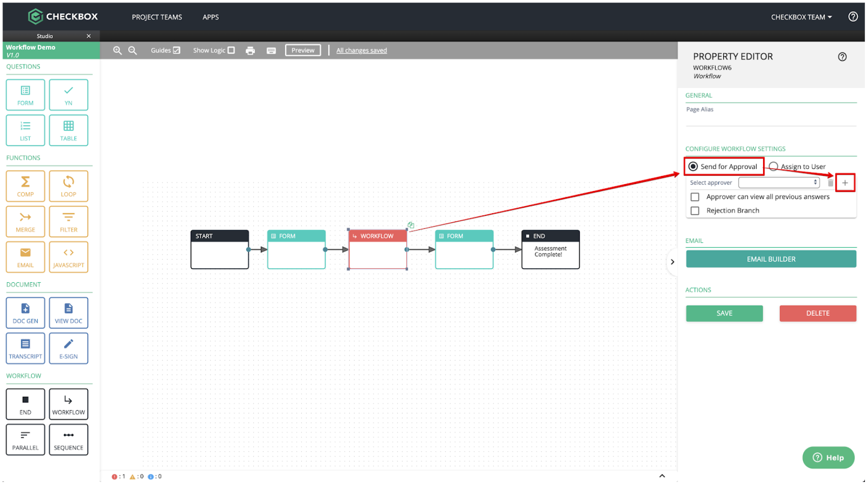
Task: Expand the bottom status panel chevron
Action: [662, 476]
